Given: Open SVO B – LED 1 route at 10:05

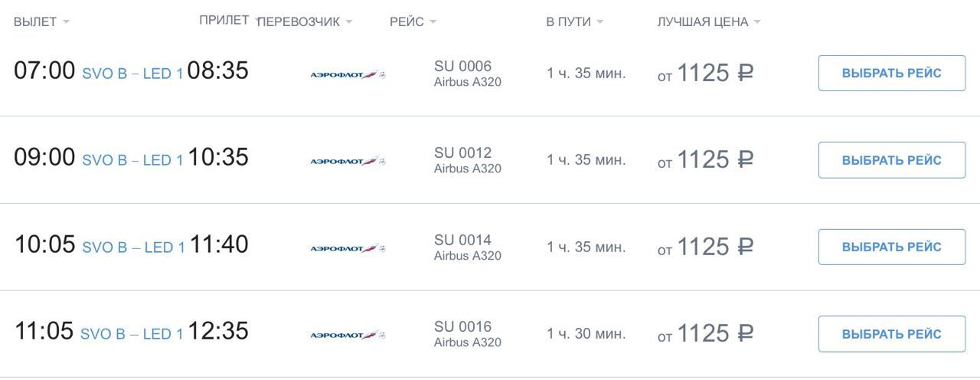Looking at the screenshot, I should coord(133,247).
